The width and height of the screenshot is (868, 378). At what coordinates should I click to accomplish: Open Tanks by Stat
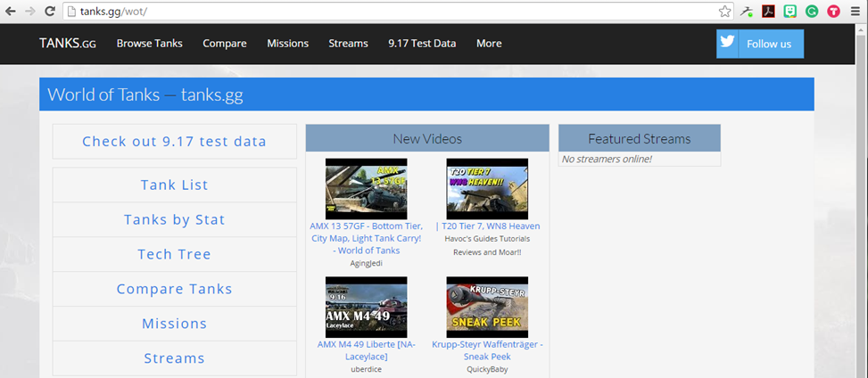pos(174,219)
